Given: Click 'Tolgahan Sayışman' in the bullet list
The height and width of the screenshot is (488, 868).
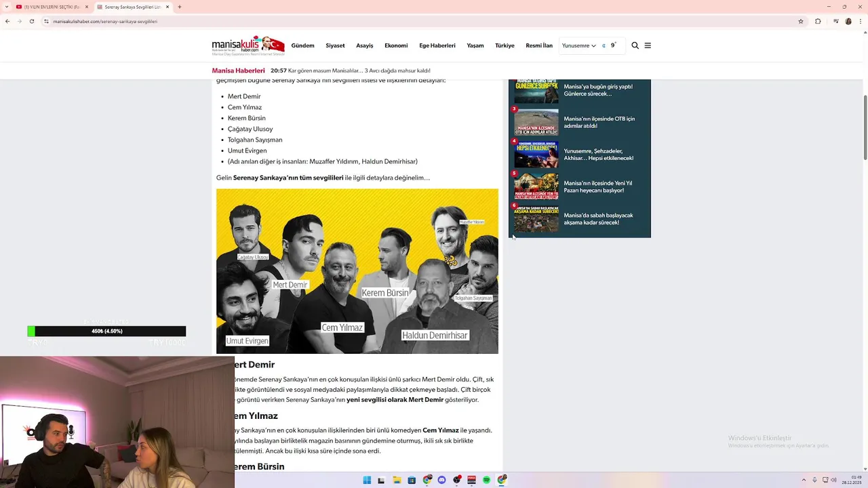Looking at the screenshot, I should point(255,140).
